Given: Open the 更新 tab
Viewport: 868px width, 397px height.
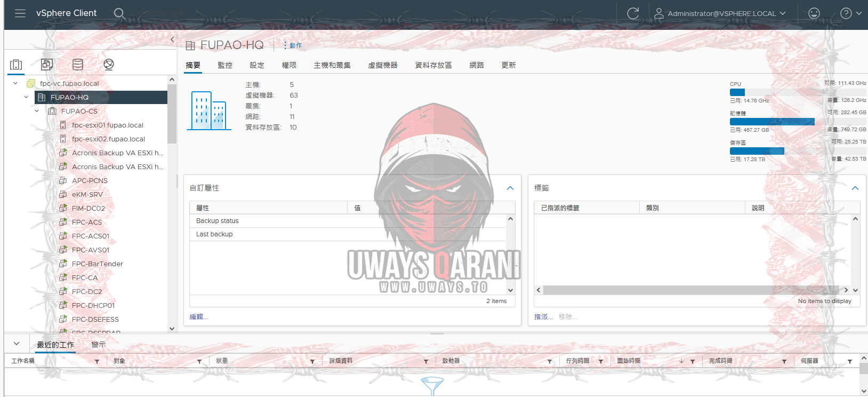Looking at the screenshot, I should coord(509,65).
